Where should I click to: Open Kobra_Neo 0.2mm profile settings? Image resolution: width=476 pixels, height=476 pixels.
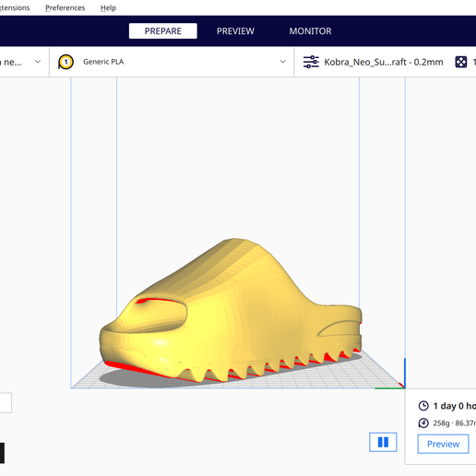pos(384,62)
